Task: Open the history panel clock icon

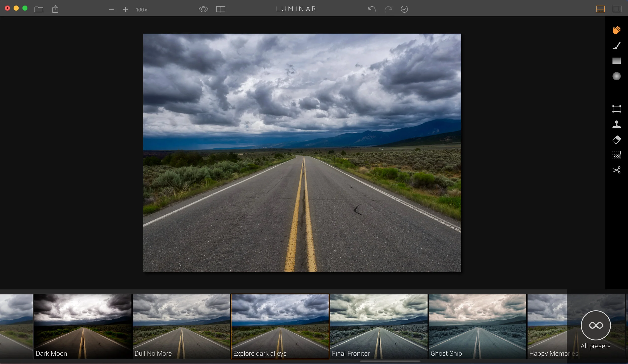Action: pos(404,9)
